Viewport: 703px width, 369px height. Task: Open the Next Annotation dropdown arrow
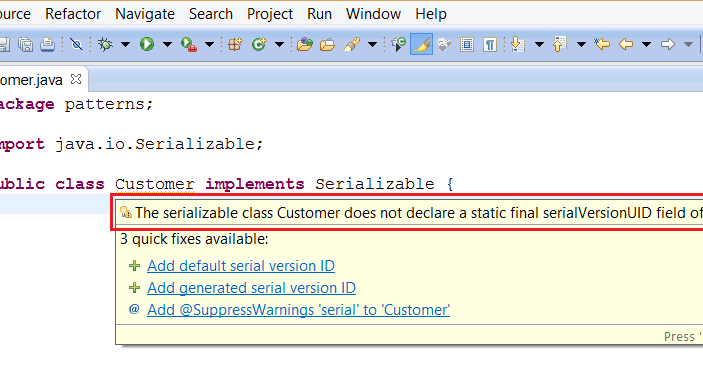[x=539, y=44]
